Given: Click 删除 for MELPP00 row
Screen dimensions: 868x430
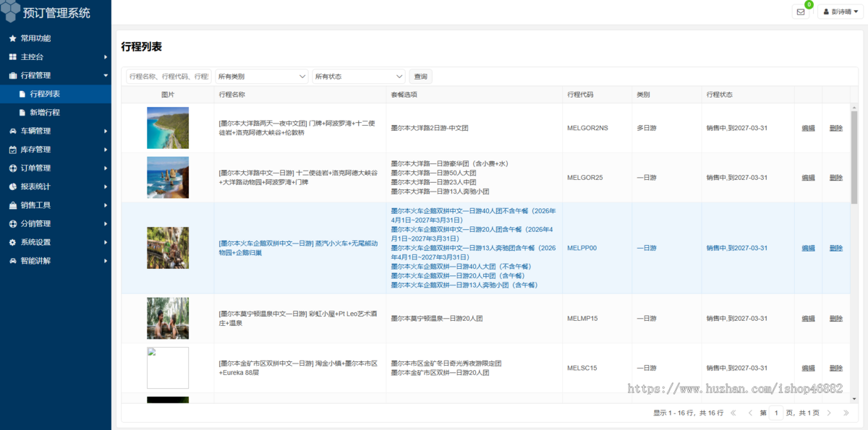Looking at the screenshot, I should [836, 248].
